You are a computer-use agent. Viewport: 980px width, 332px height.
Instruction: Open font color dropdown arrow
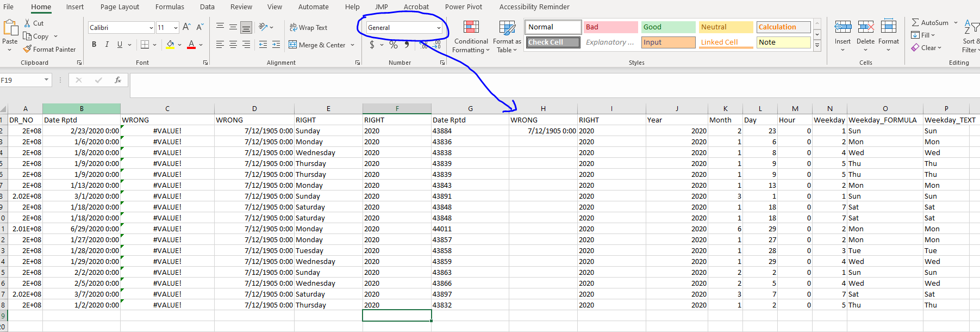tap(201, 45)
